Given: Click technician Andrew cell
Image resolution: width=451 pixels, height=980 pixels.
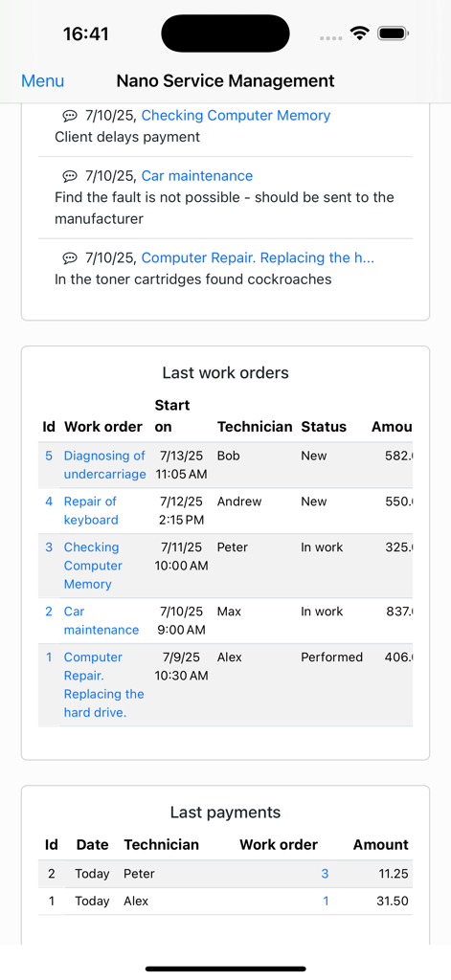Looking at the screenshot, I should coord(239,501).
